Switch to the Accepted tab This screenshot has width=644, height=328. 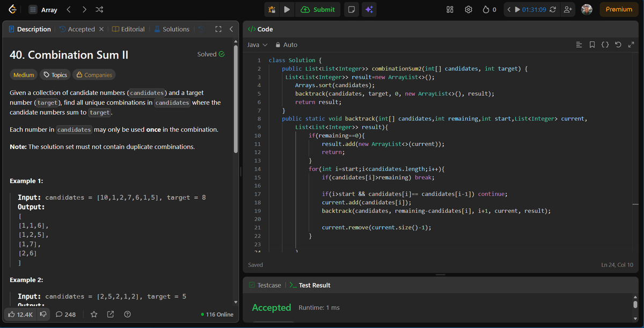(x=77, y=29)
